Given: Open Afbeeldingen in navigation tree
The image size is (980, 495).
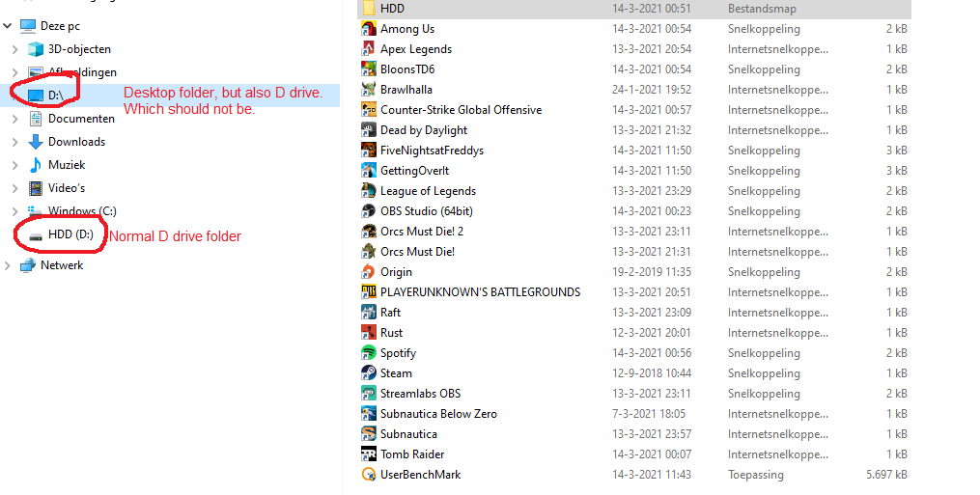Looking at the screenshot, I should 82,71.
